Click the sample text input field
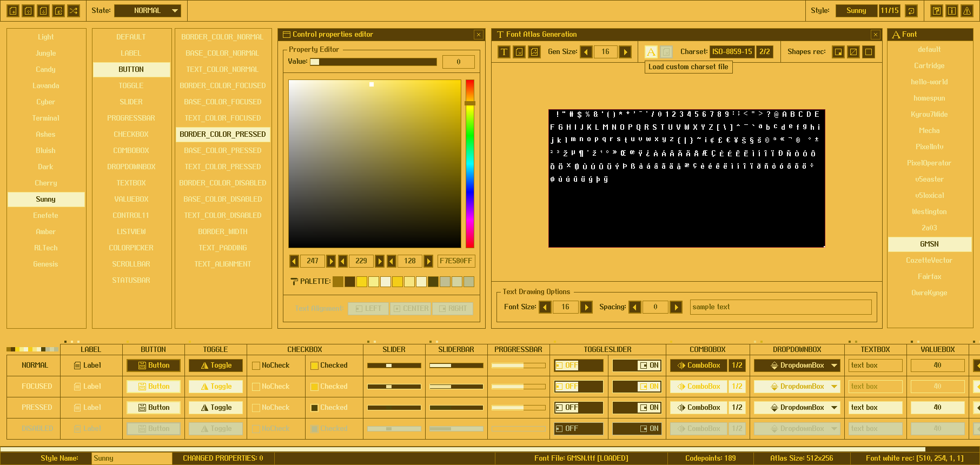 780,307
